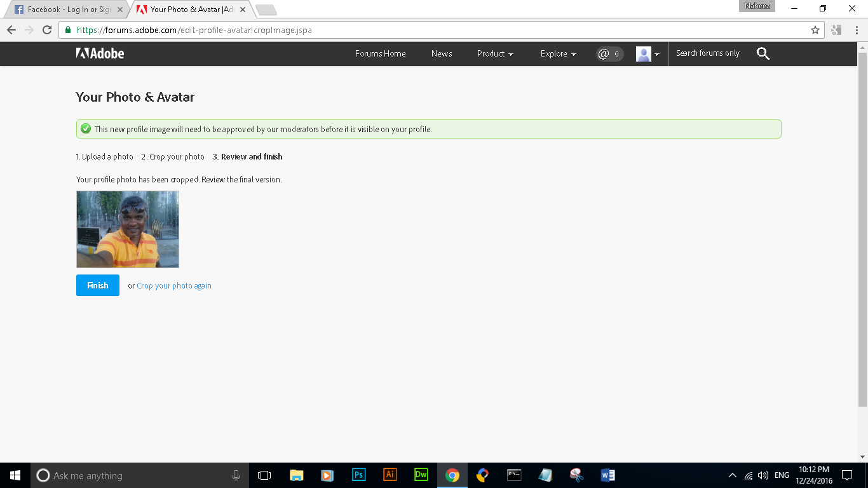Open a new browser tab
868x488 pixels.
point(266,10)
